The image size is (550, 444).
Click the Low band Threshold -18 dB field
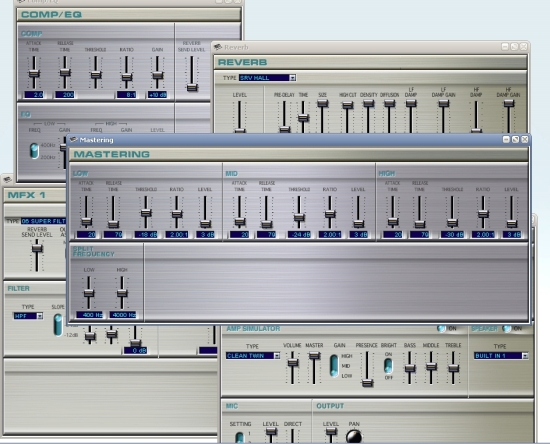pyautogui.click(x=146, y=235)
